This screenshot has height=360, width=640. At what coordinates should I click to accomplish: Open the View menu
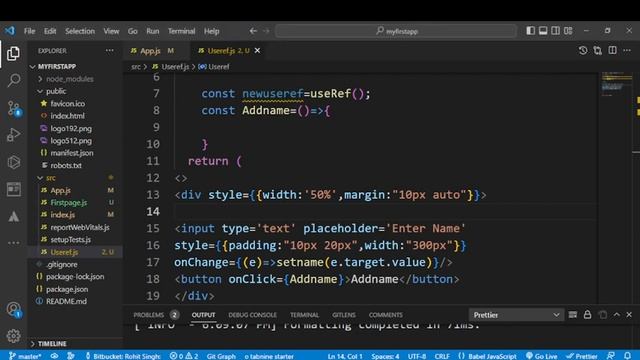click(111, 31)
